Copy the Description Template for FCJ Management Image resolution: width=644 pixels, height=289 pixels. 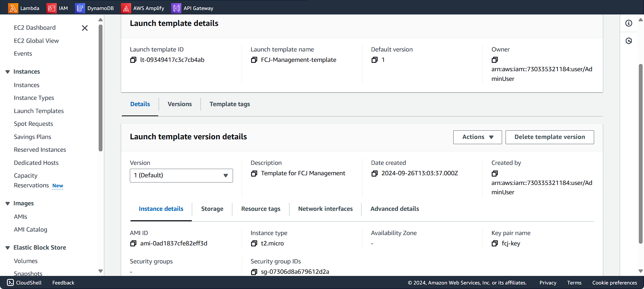point(254,173)
